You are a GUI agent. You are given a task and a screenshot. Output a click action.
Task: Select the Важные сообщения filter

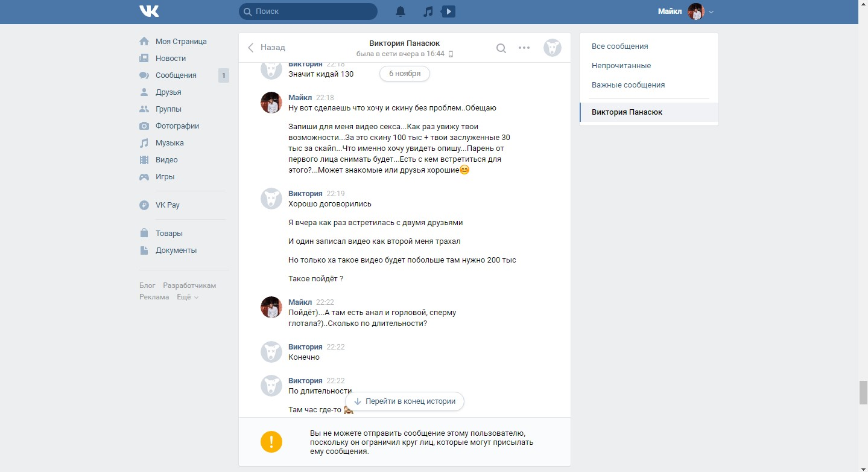(x=628, y=85)
